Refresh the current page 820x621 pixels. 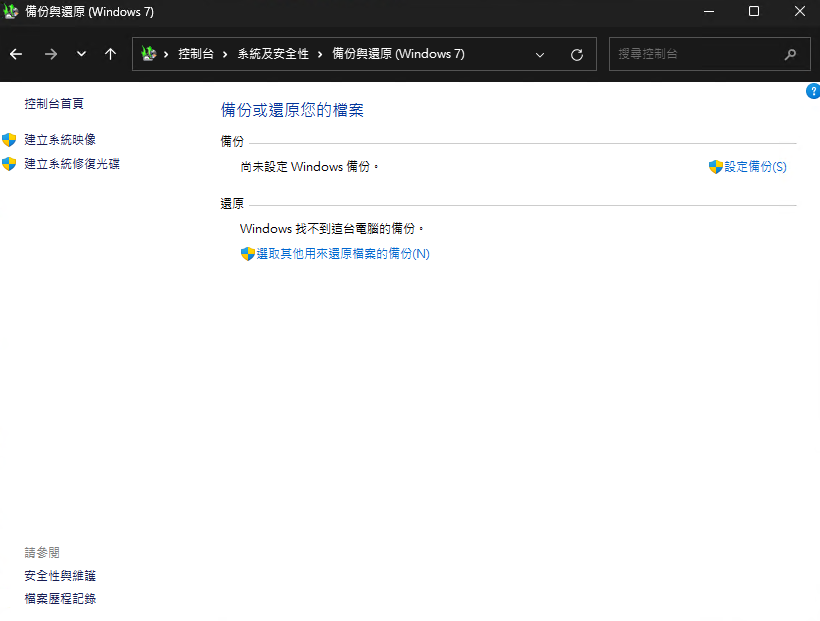coord(577,54)
